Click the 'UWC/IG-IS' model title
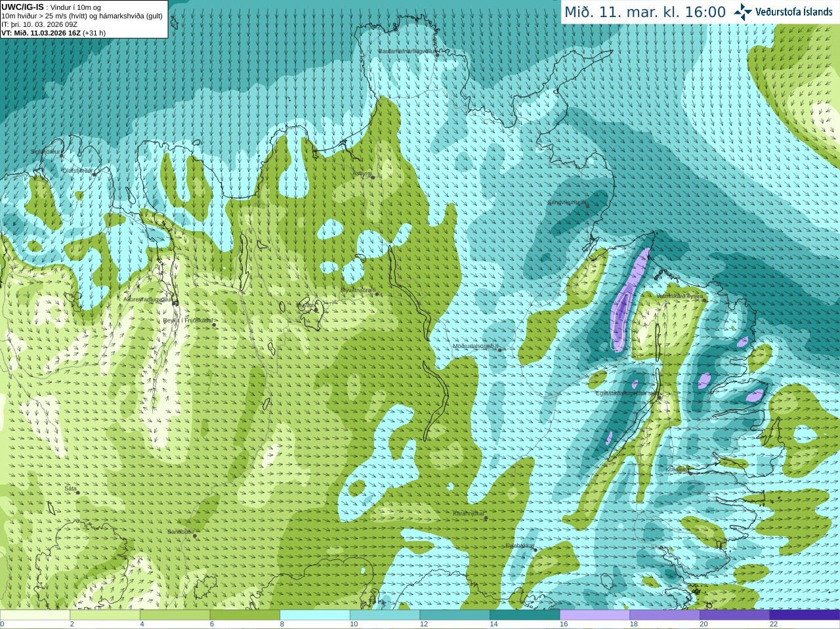840x629 pixels. (22, 7)
